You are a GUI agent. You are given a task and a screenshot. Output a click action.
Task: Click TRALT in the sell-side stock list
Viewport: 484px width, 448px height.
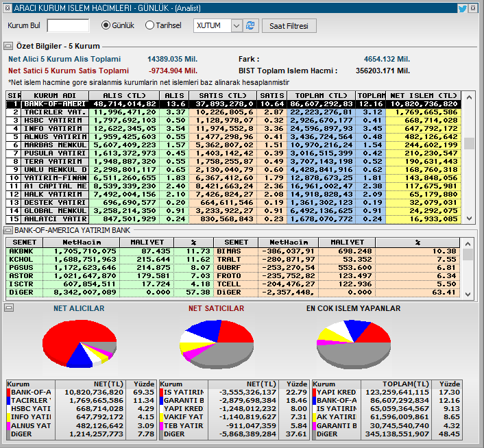click(x=229, y=260)
